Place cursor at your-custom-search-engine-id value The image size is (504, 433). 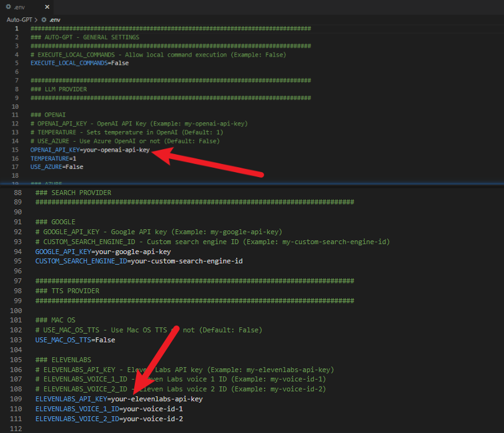pos(187,261)
